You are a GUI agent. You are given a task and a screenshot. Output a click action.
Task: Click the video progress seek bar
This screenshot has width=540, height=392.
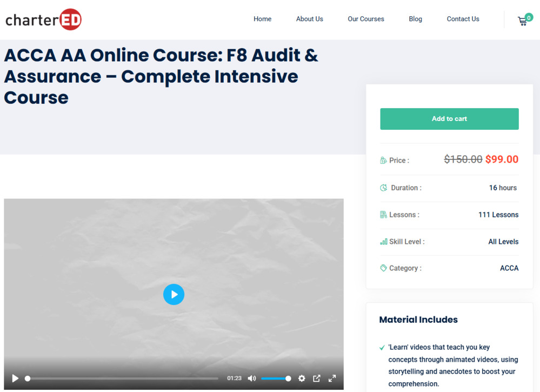(122, 378)
